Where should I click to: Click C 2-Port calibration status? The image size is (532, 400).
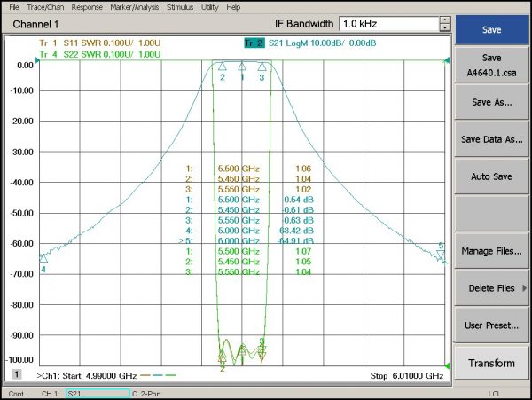pyautogui.click(x=146, y=394)
